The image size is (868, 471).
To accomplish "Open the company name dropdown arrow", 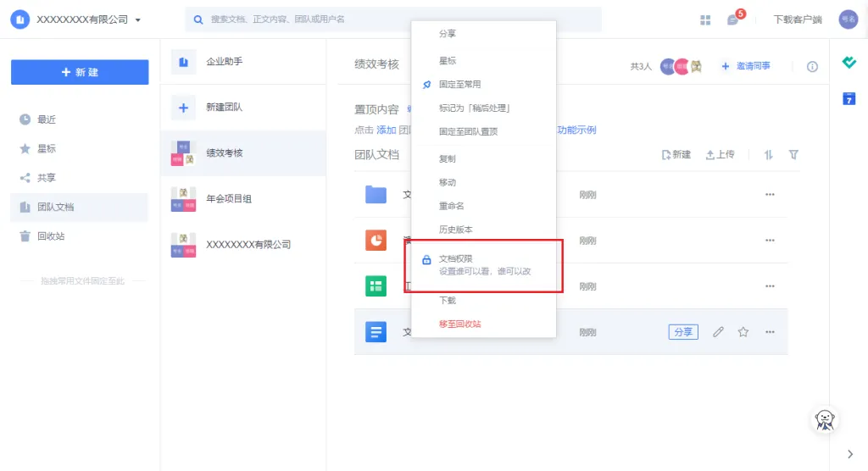I will (138, 20).
